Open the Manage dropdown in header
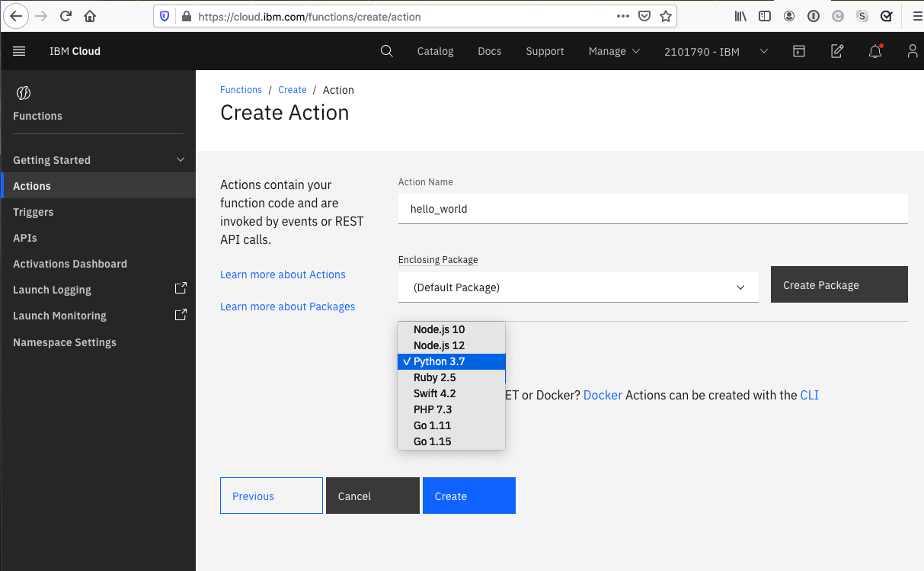The height and width of the screenshot is (571, 924). click(614, 51)
